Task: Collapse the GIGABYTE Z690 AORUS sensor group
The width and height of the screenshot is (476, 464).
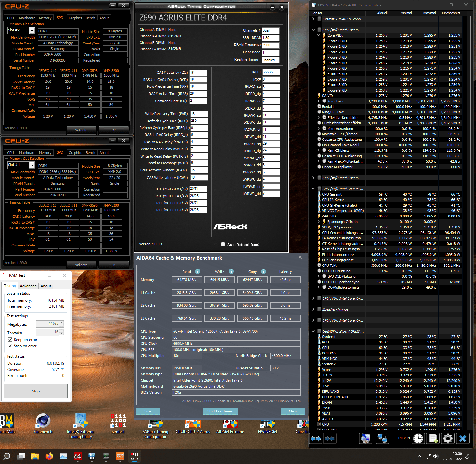Action: point(313,331)
